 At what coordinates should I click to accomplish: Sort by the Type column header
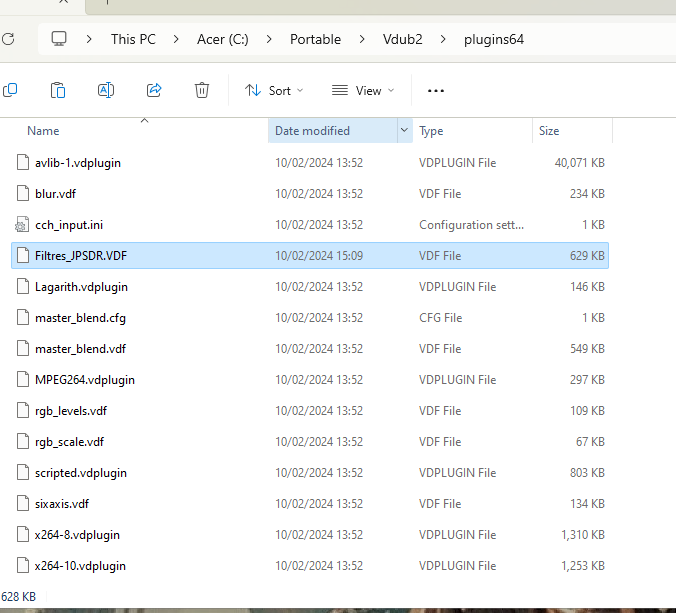431,131
